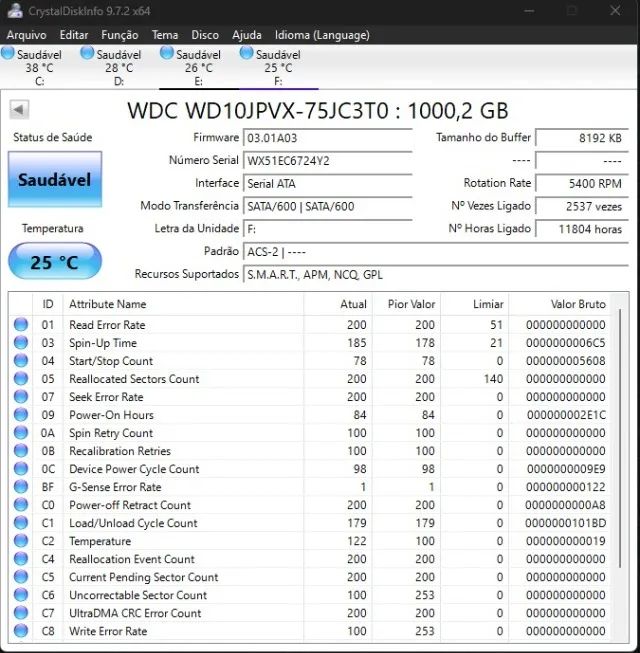Screen dimensions: 640x653
Task: Click the status dot for Spin Retry Count
Action: pyautogui.click(x=21, y=433)
